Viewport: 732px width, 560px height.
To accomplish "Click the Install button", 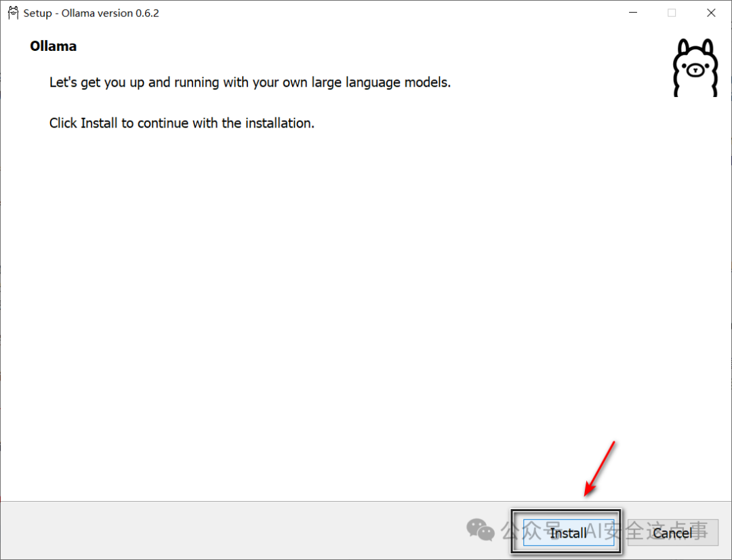I will [568, 532].
